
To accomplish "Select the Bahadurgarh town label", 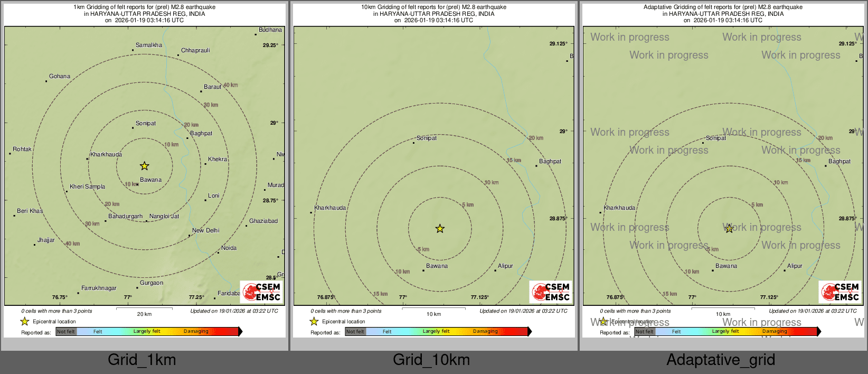I will click(x=125, y=217).
